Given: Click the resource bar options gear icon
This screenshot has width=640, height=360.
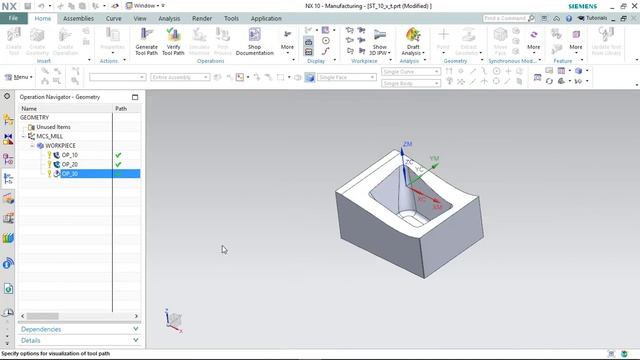Looking at the screenshot, I should (7, 96).
